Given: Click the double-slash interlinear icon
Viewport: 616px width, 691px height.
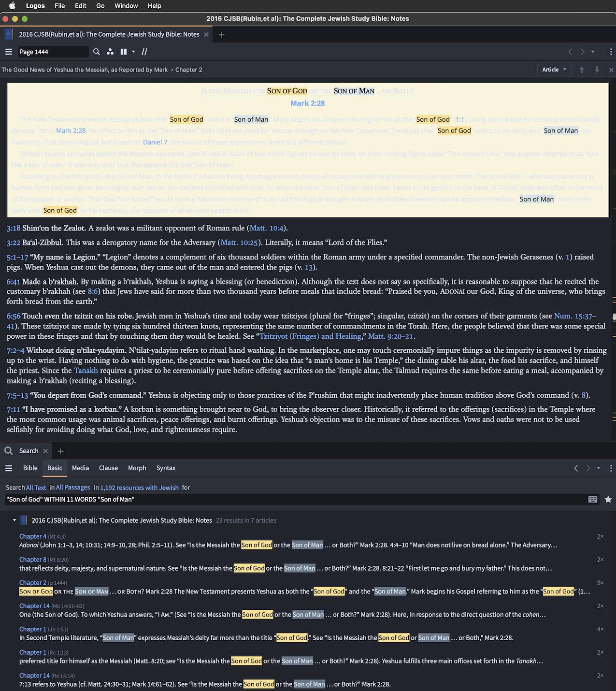Looking at the screenshot, I should coord(144,52).
